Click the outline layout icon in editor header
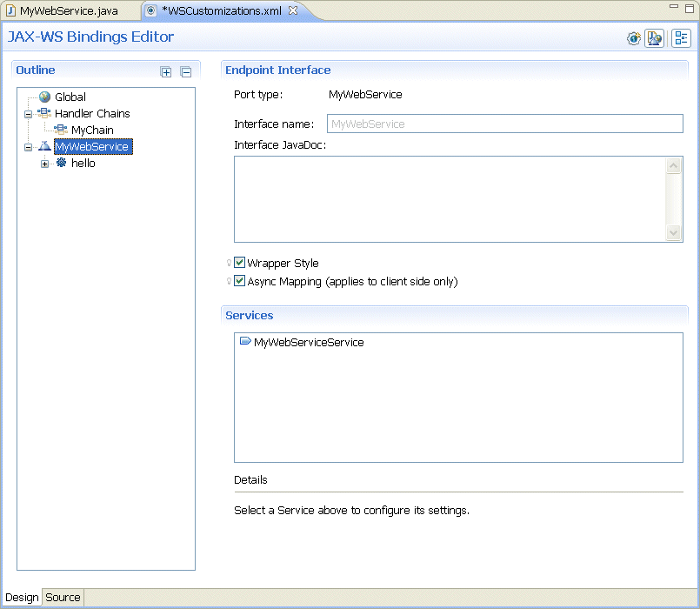The height and width of the screenshot is (609, 700). pyautogui.click(x=681, y=38)
